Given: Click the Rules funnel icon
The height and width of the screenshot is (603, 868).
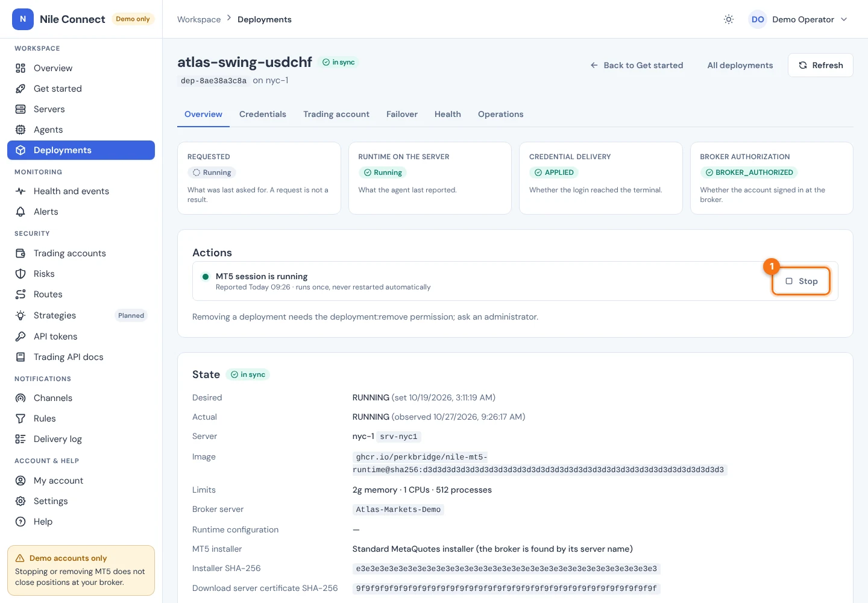Looking at the screenshot, I should pyautogui.click(x=20, y=418).
